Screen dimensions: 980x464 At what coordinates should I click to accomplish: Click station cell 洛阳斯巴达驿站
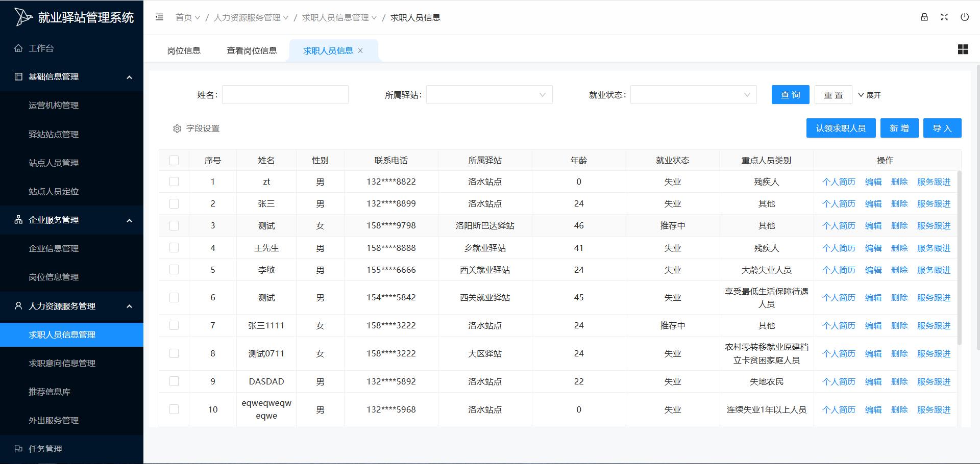[485, 225]
